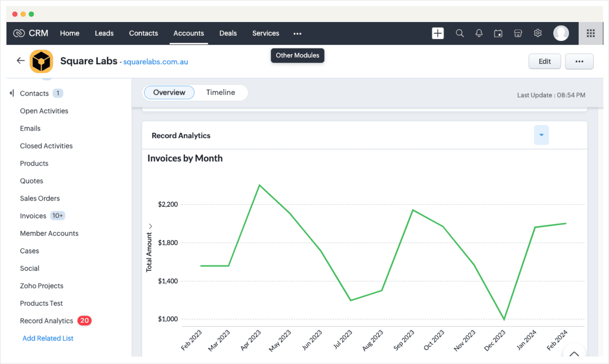
Task: Select Emails in the sidebar
Action: [30, 129]
